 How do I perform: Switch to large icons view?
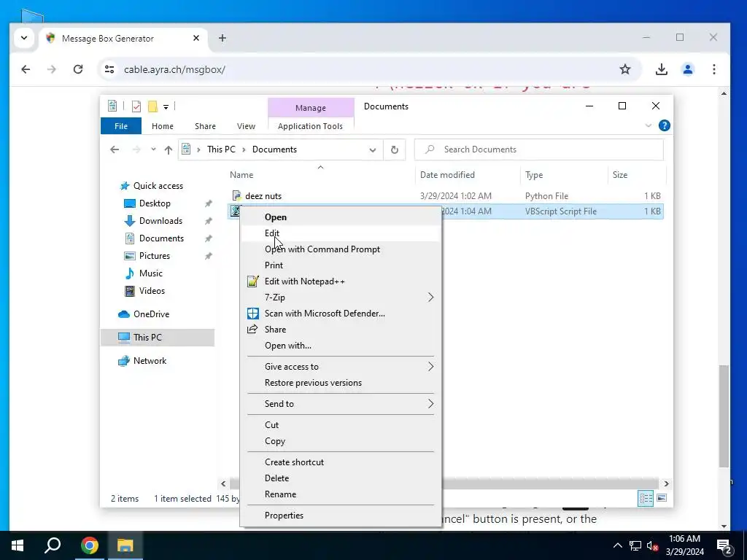pos(662,498)
